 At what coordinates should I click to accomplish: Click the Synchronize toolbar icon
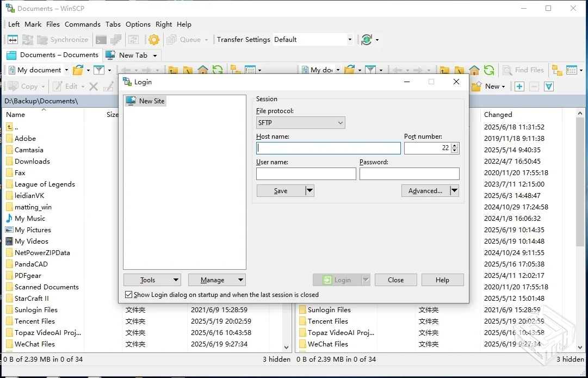click(x=63, y=39)
